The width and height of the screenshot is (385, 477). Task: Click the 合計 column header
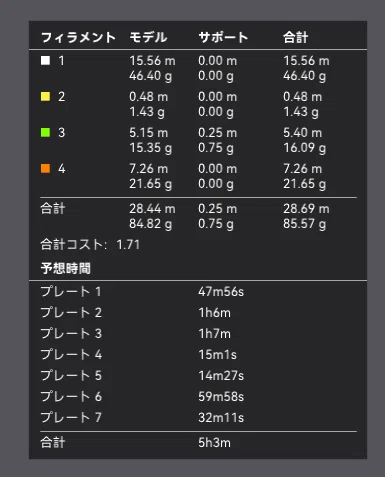296,37
